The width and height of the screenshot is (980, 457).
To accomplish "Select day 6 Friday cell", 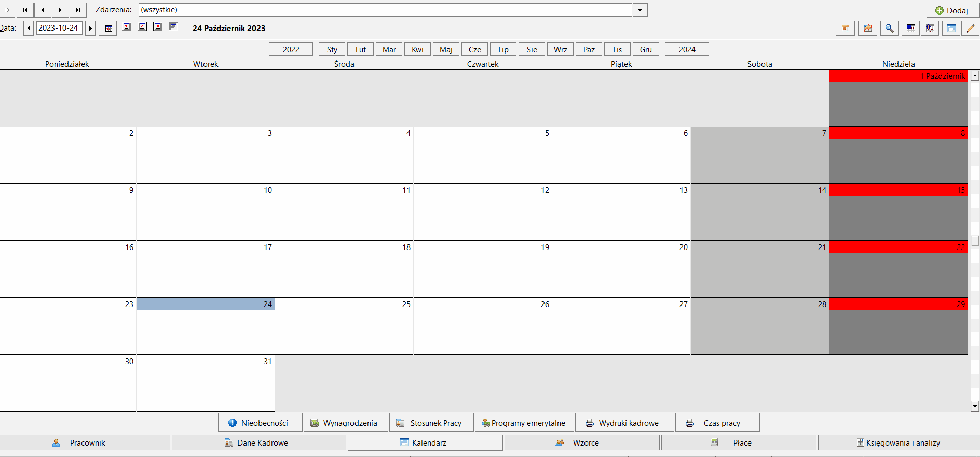I will tap(621, 155).
